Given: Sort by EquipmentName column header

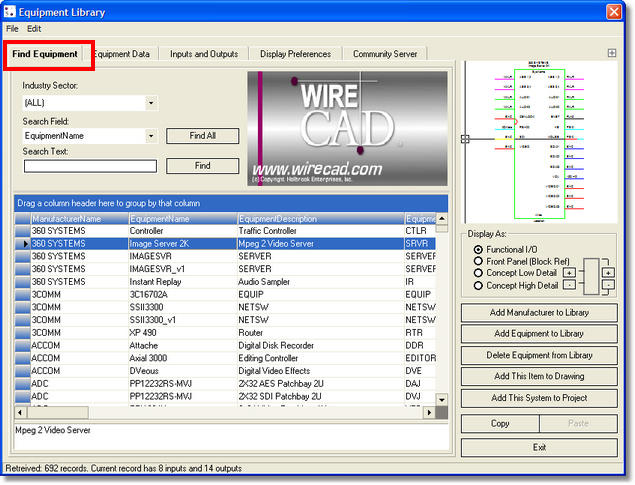Looking at the screenshot, I should (183, 219).
